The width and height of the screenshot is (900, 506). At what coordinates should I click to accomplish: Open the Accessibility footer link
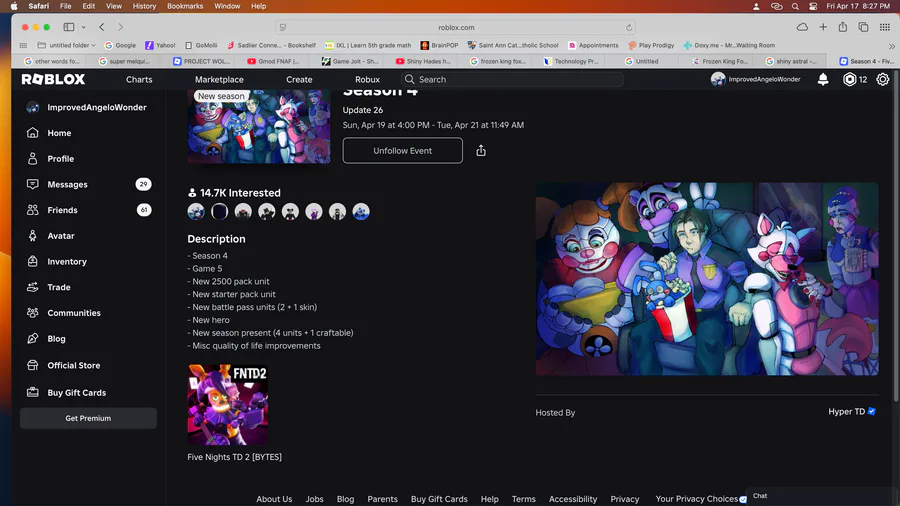pyautogui.click(x=573, y=499)
